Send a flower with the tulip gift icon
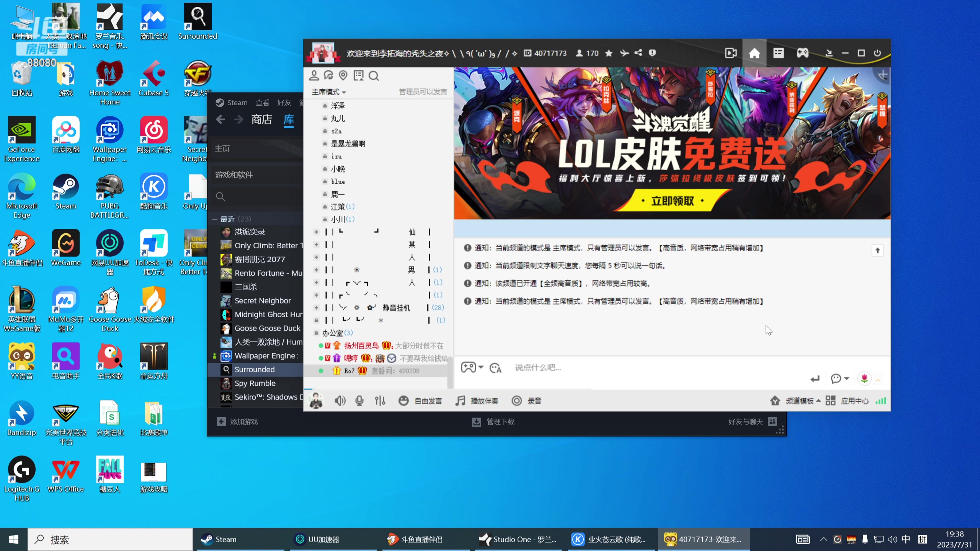The width and height of the screenshot is (980, 551). pos(865,379)
